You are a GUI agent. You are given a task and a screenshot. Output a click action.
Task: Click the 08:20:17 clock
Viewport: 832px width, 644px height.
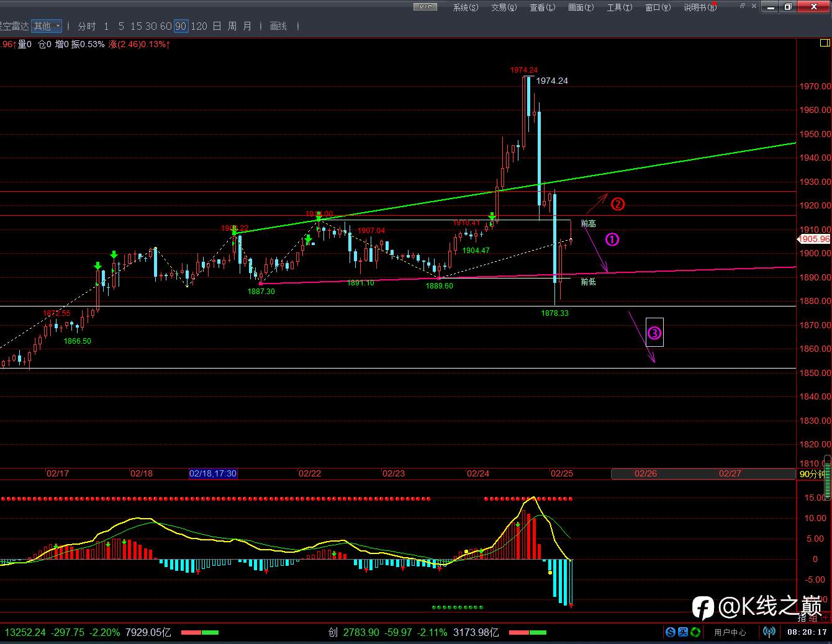click(807, 632)
